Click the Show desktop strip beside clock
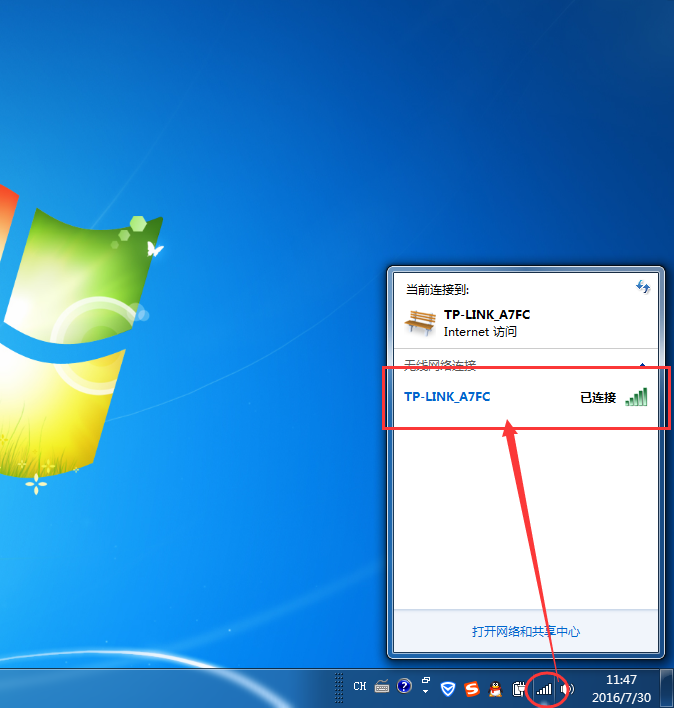 (x=666, y=688)
